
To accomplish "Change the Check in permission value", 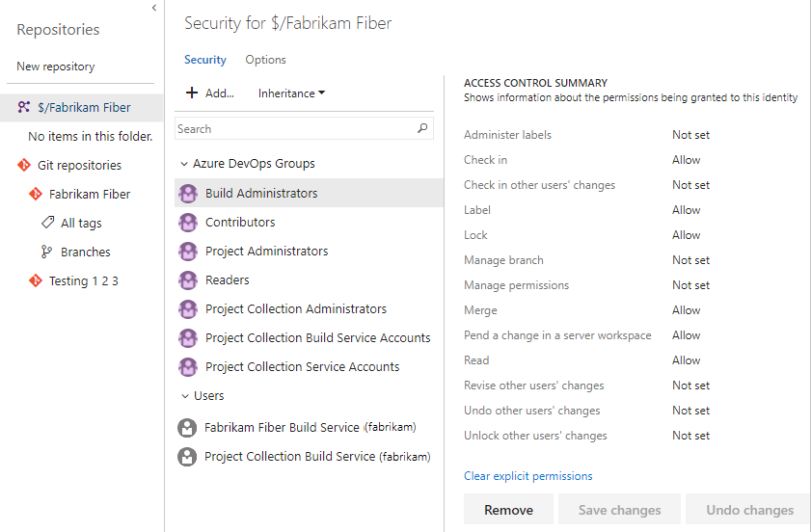I will (x=687, y=160).
